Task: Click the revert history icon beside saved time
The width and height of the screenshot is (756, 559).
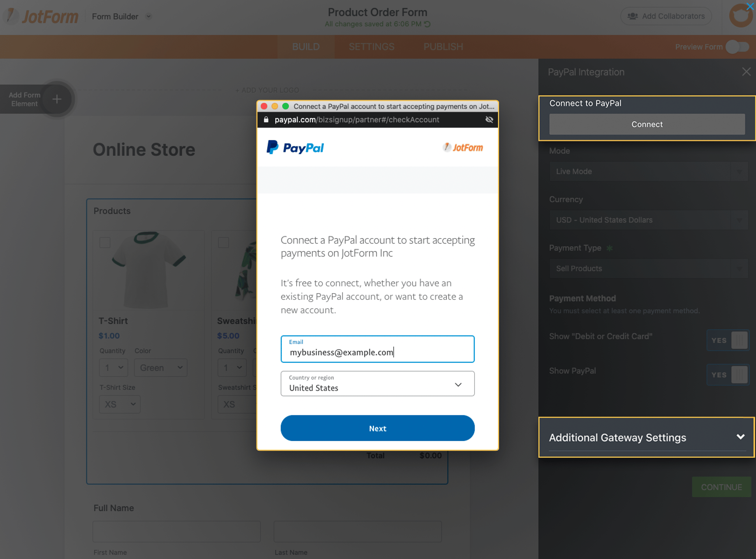Action: tap(427, 24)
